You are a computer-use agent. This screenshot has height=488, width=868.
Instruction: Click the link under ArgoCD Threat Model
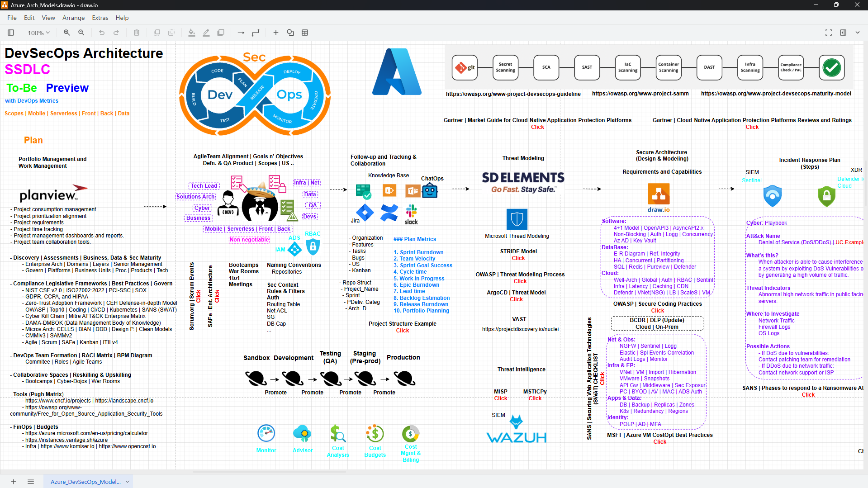click(x=516, y=299)
